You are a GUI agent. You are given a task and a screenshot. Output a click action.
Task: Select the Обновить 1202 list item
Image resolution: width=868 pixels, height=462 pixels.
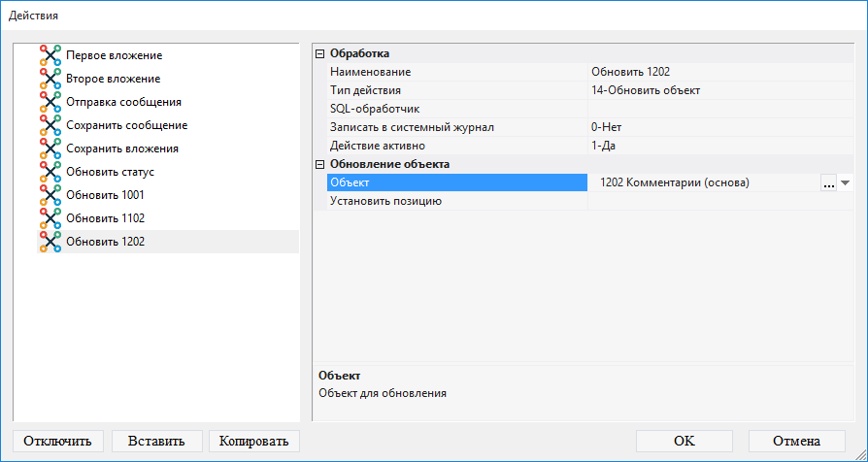[105, 242]
